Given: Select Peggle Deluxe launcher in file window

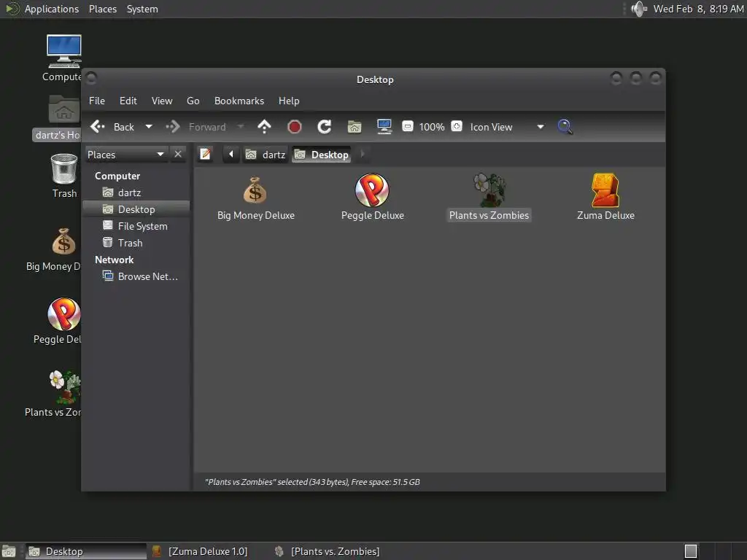Looking at the screenshot, I should point(373,198).
